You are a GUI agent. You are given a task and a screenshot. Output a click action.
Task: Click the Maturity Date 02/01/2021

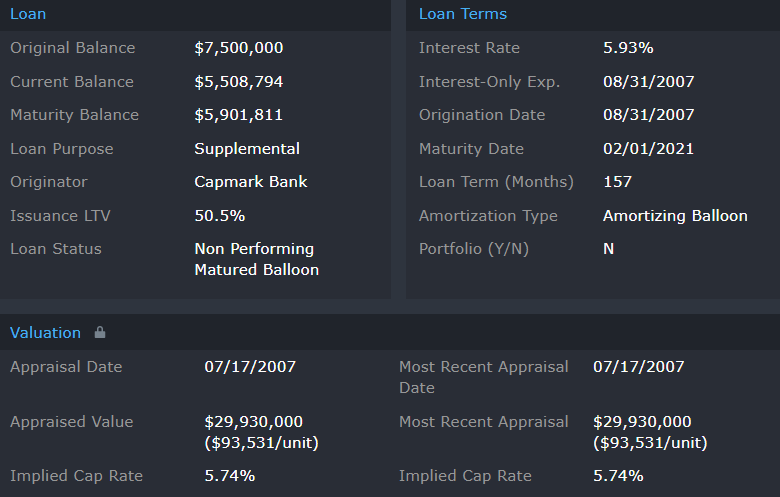coord(648,149)
